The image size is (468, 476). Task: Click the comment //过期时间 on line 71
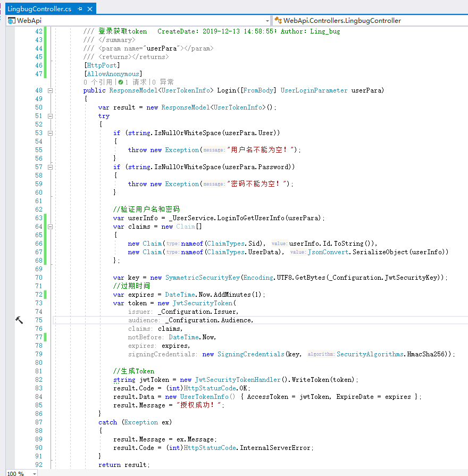(x=131, y=286)
